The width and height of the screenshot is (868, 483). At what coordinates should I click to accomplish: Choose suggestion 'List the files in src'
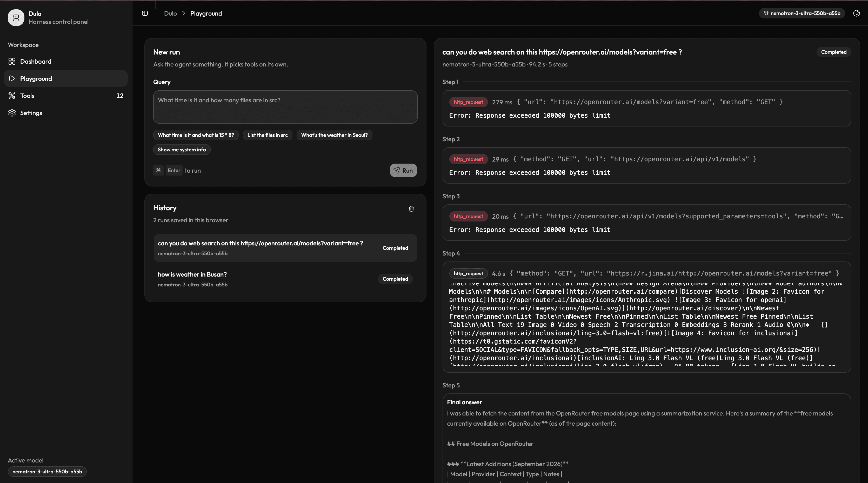click(x=268, y=135)
